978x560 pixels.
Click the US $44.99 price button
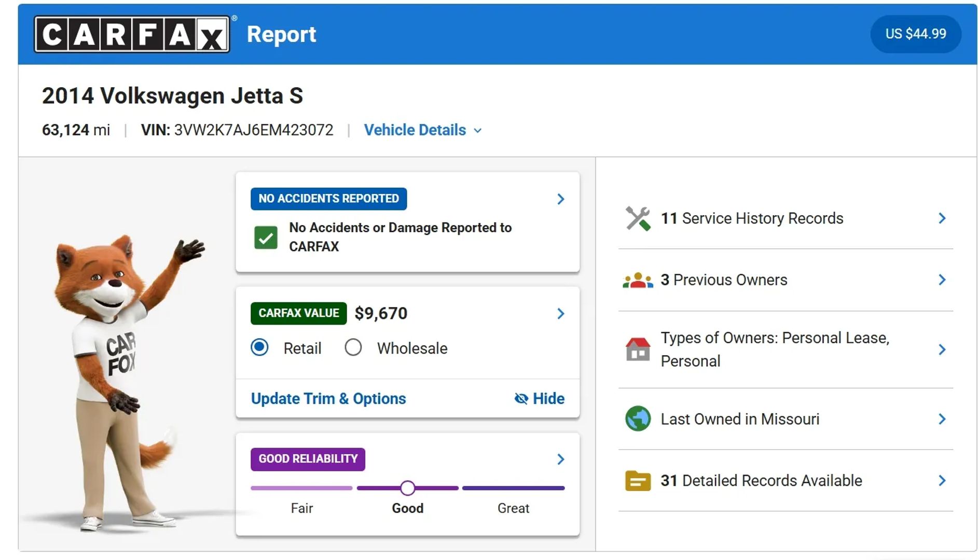click(915, 34)
